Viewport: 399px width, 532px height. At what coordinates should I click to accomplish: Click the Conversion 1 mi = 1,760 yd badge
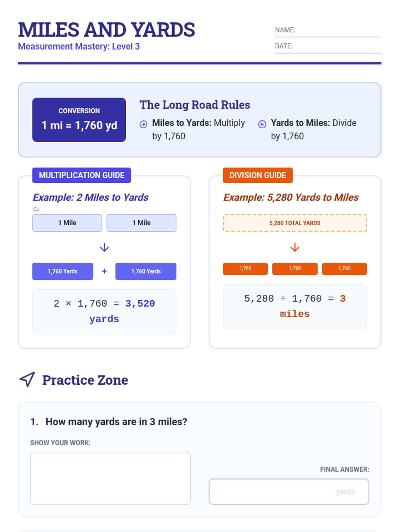(x=79, y=120)
